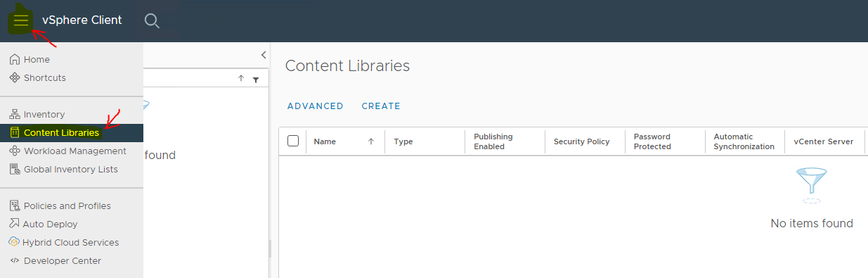This screenshot has width=868, height=278.
Task: Open Policies and Profiles menu item
Action: (67, 206)
